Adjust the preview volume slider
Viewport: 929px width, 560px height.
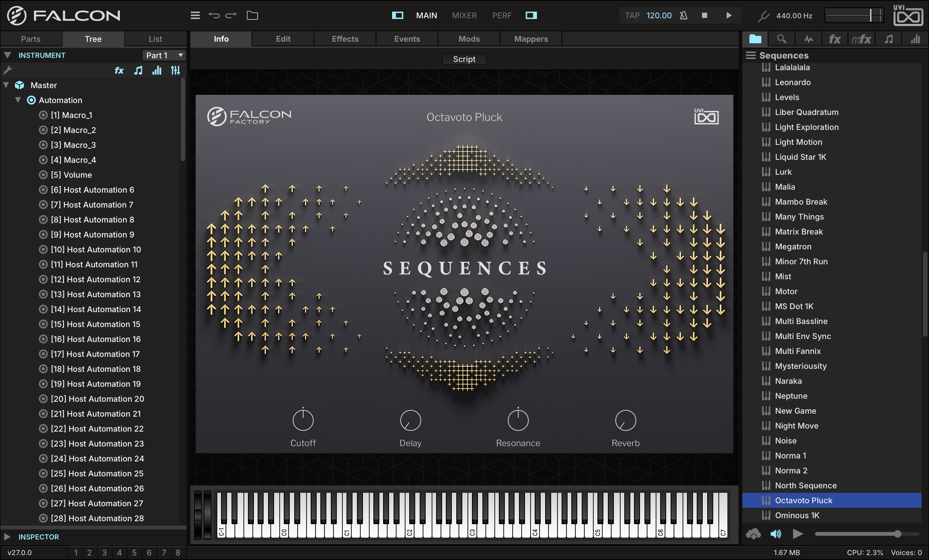pos(867,533)
